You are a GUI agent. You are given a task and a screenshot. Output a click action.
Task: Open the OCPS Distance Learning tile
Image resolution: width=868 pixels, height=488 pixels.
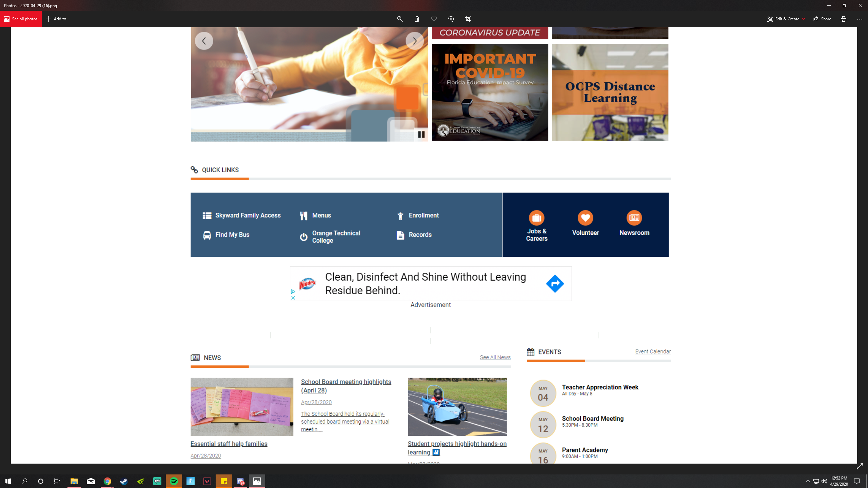point(610,92)
